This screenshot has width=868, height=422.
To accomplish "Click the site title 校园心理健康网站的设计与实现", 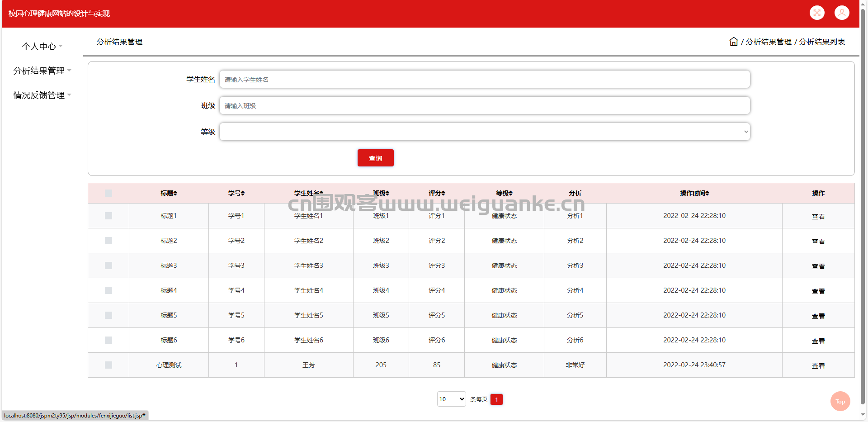I will coord(59,14).
